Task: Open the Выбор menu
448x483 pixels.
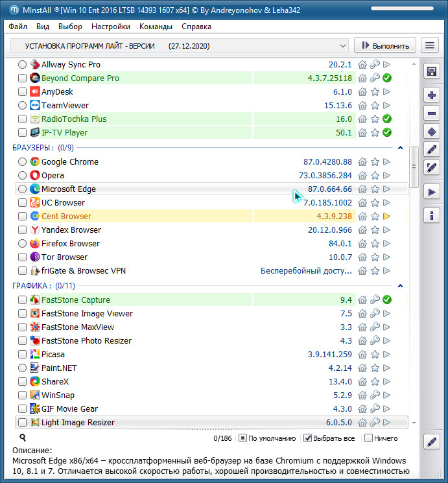Action: click(70, 27)
